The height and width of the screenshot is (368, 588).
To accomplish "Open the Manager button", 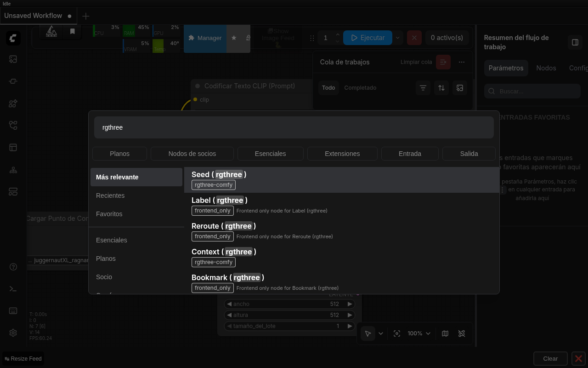I will [x=205, y=38].
